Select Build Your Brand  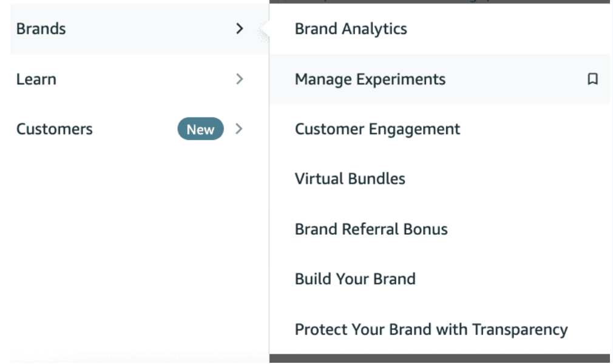point(355,279)
